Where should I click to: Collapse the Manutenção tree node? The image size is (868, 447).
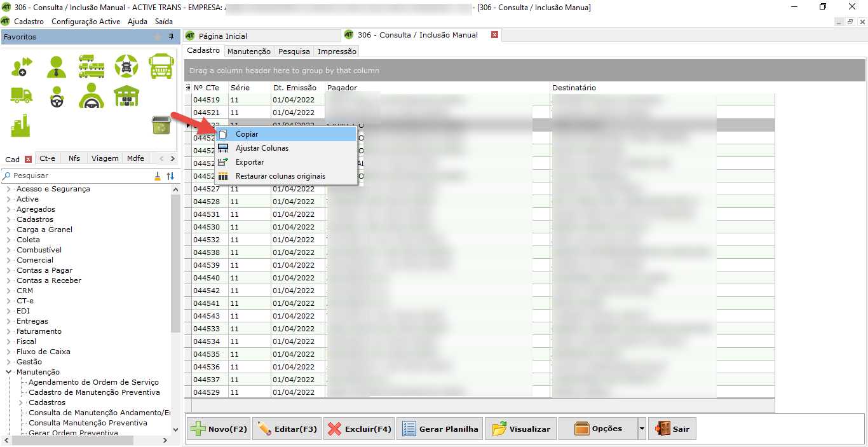click(x=9, y=372)
